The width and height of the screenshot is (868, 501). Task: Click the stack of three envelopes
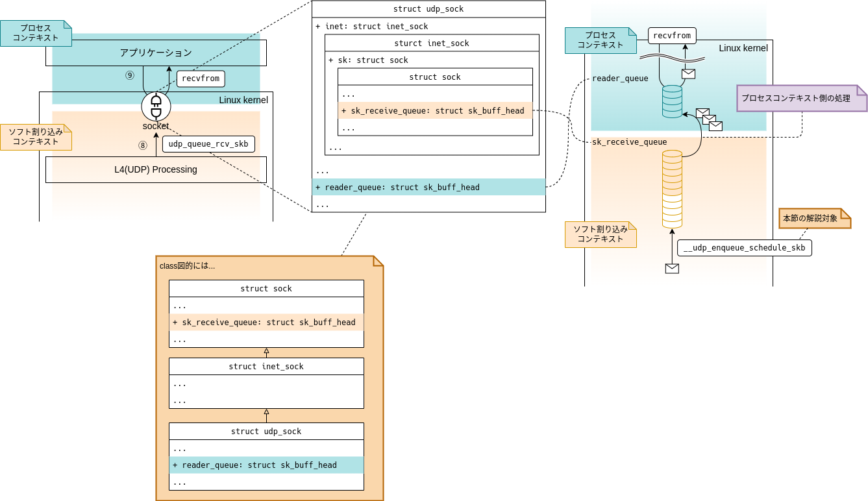(709, 119)
